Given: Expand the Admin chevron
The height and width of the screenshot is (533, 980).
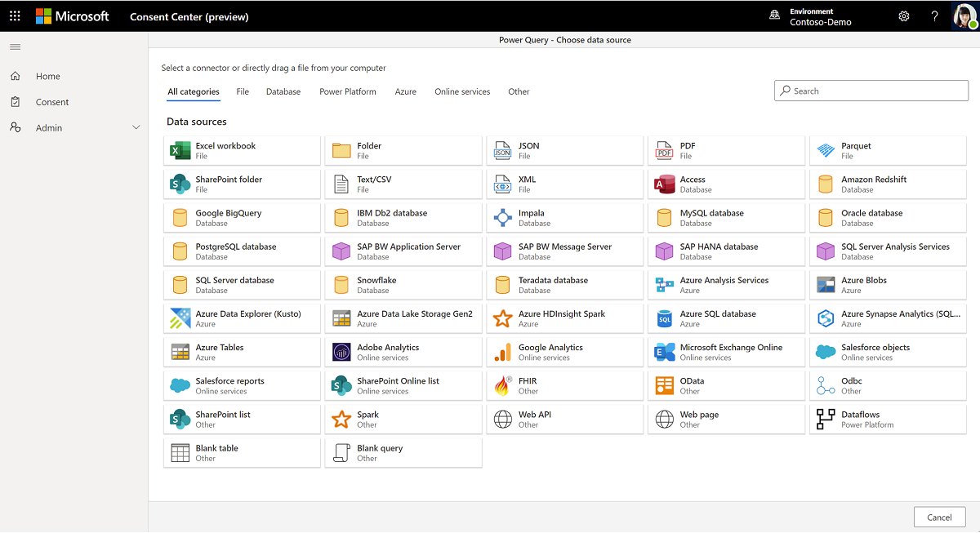Looking at the screenshot, I should [x=136, y=128].
